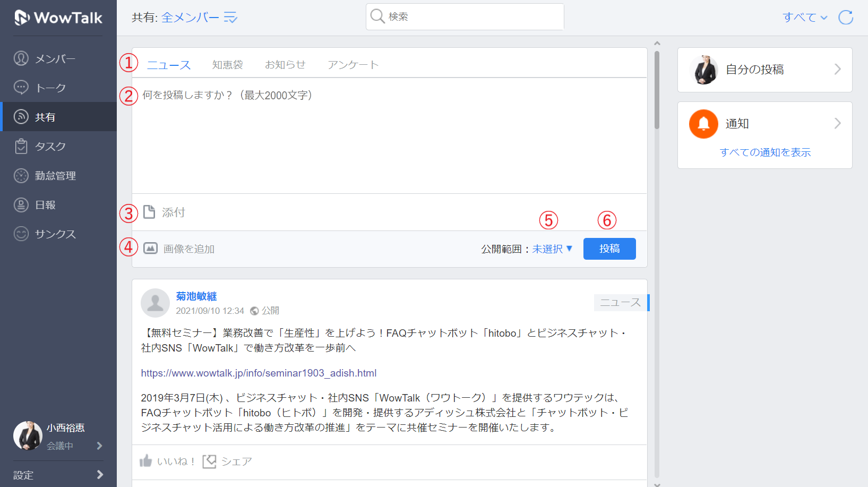Click the orange 通知 bell icon
Viewport: 868px width, 487px height.
pyautogui.click(x=703, y=124)
